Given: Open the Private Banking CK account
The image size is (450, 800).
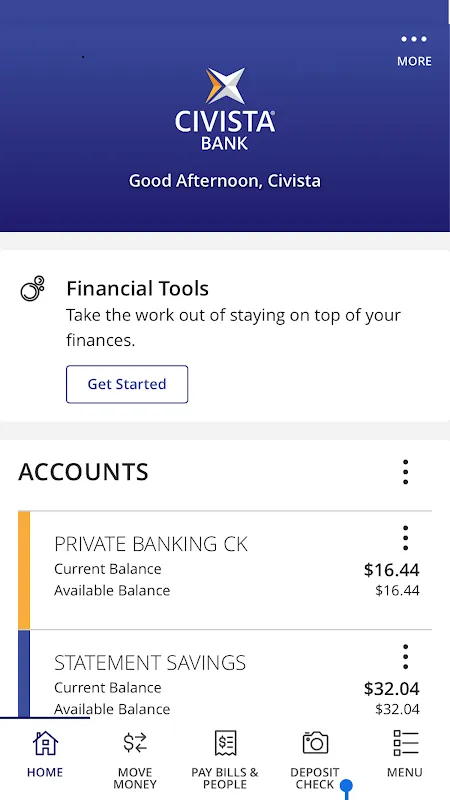Looking at the screenshot, I should (225, 570).
